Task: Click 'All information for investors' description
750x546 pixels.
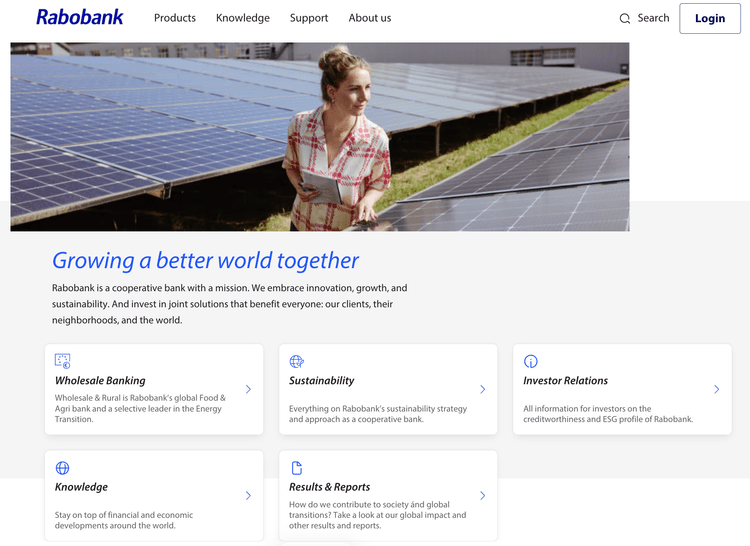Action: point(608,414)
